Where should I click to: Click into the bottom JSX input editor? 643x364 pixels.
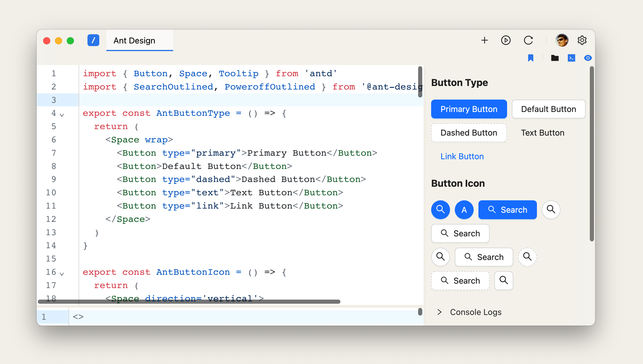[236, 317]
